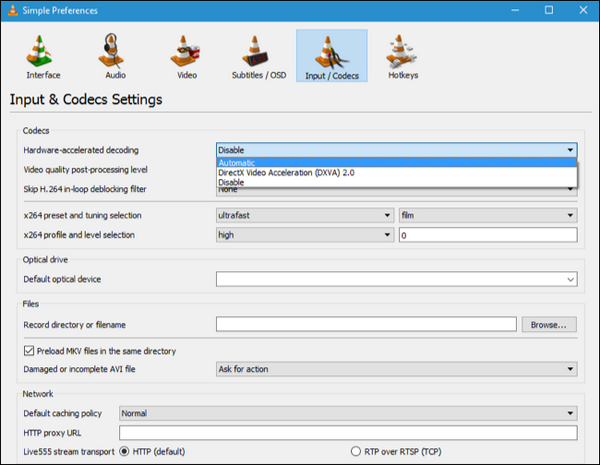Image resolution: width=600 pixels, height=465 pixels.
Task: Click the Record directory or filename field
Action: [x=366, y=324]
